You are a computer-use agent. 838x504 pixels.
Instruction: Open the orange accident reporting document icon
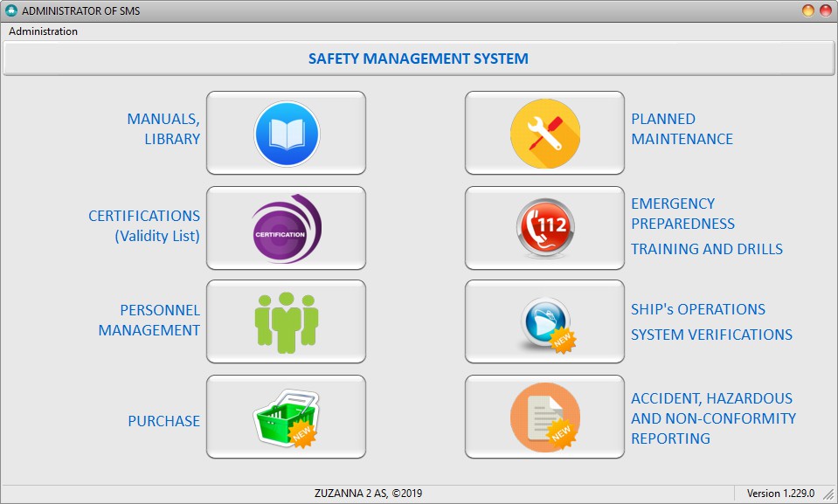click(x=544, y=417)
